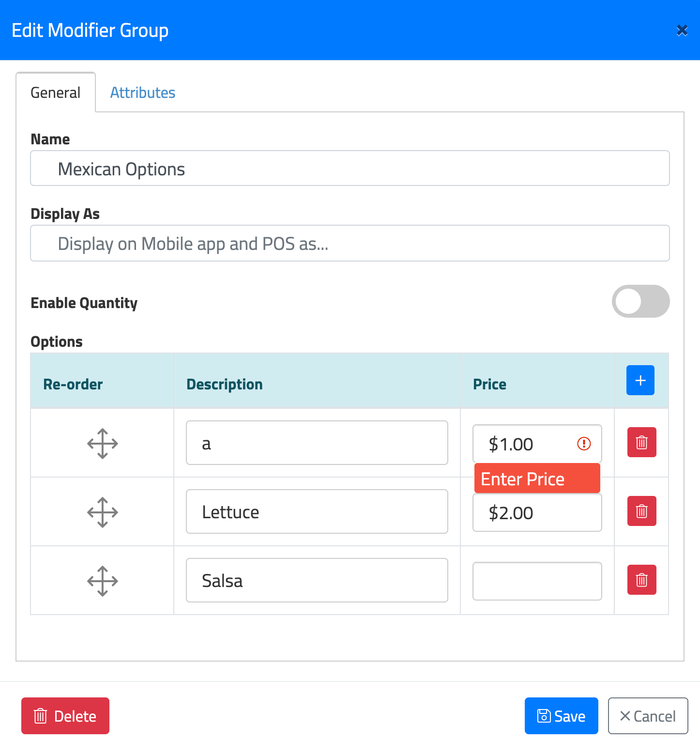Click the price error warning icon

[584, 444]
